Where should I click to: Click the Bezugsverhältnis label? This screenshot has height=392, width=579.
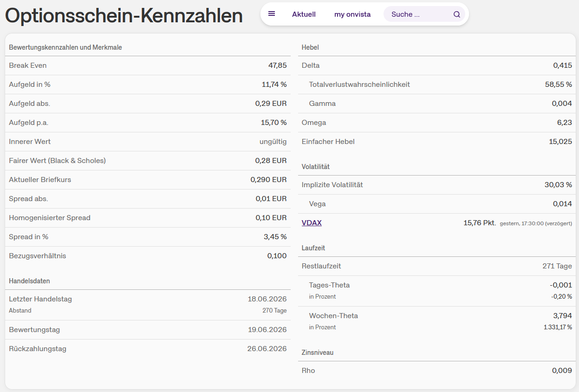(38, 256)
